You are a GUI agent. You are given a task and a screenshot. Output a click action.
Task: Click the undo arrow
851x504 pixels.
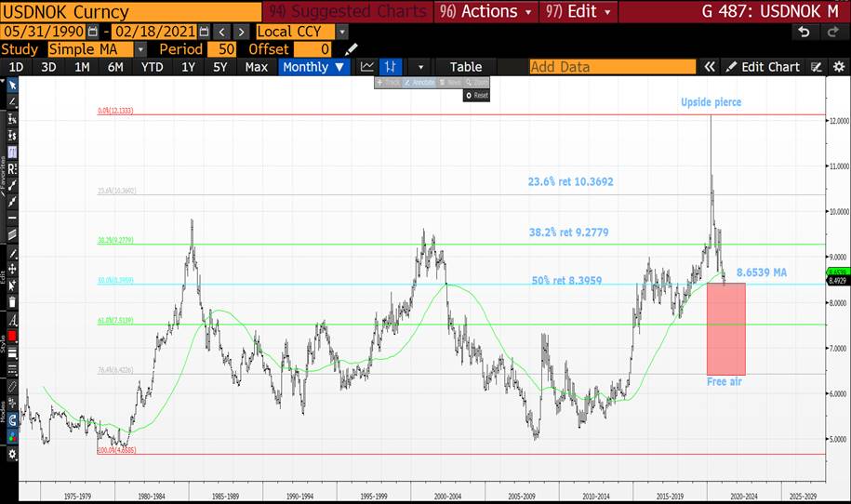tap(804, 32)
